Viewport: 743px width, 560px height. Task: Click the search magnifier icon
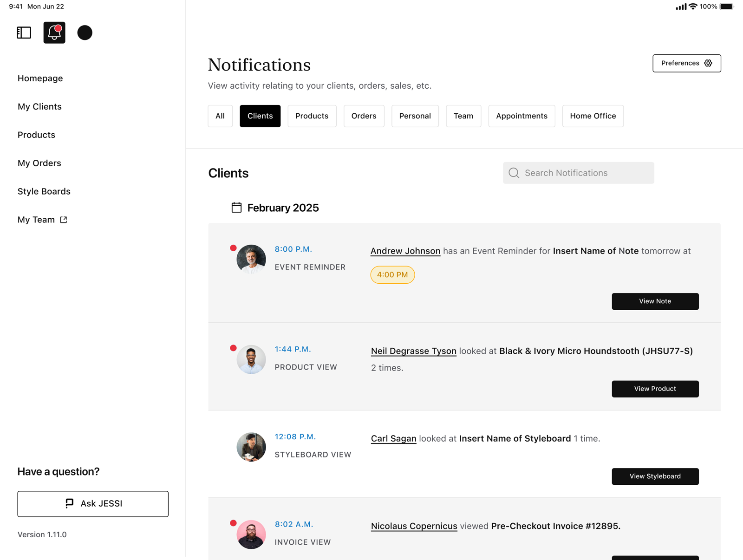[x=514, y=173]
